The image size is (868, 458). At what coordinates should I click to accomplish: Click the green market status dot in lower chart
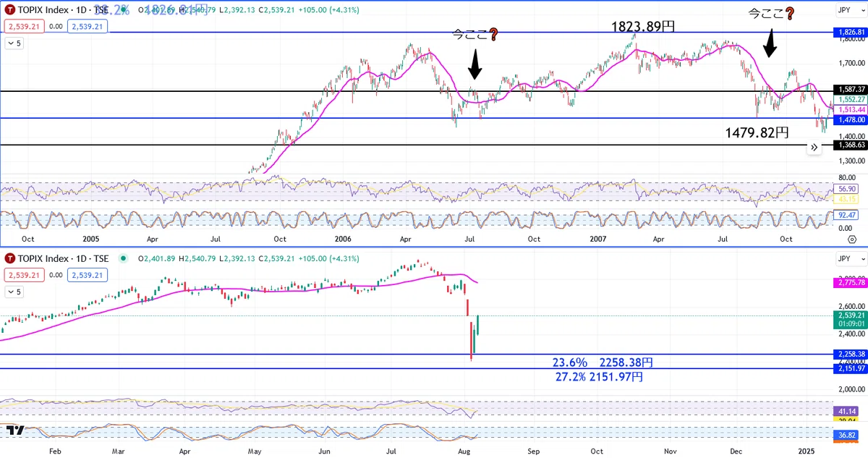(x=124, y=258)
